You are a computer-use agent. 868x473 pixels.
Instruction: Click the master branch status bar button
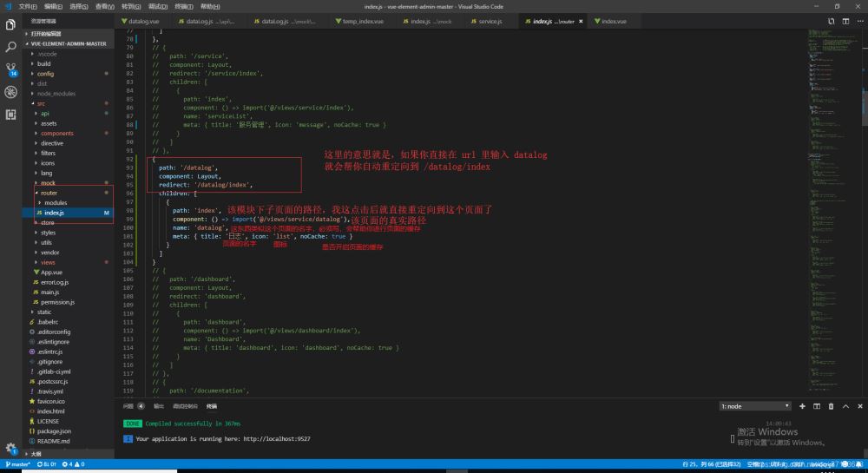17,465
